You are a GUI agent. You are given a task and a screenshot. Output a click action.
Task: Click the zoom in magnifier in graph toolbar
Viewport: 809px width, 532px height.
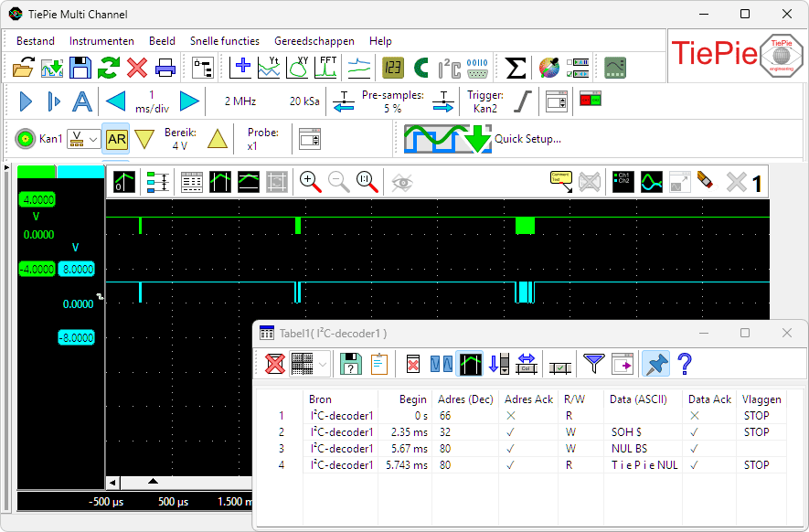coord(311,182)
